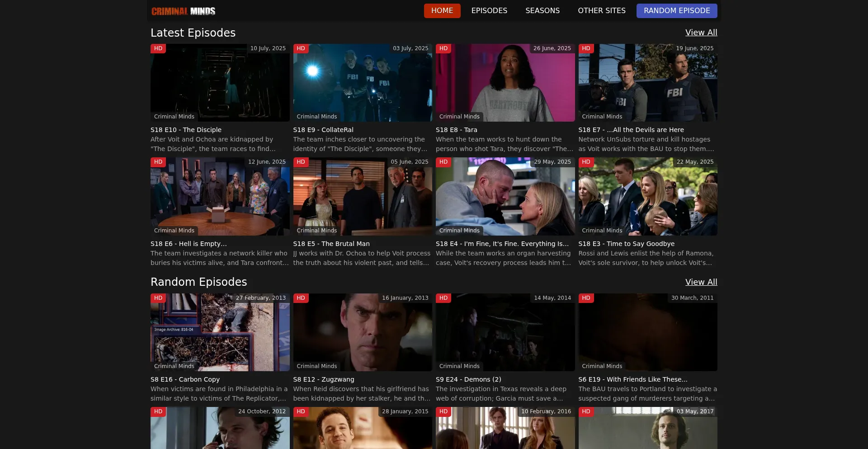The height and width of the screenshot is (449, 868).
Task: Open thumbnail for The Brutal Man episode
Action: pyautogui.click(x=363, y=196)
